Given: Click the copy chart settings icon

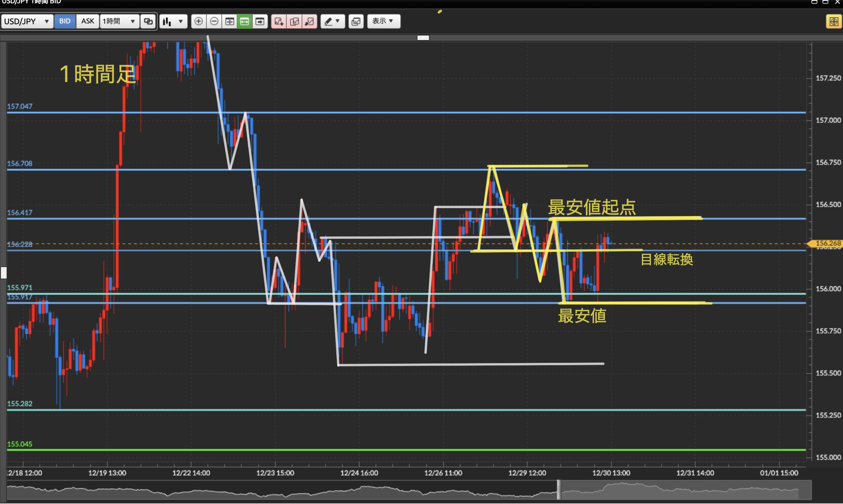Looking at the screenshot, I should (x=294, y=21).
